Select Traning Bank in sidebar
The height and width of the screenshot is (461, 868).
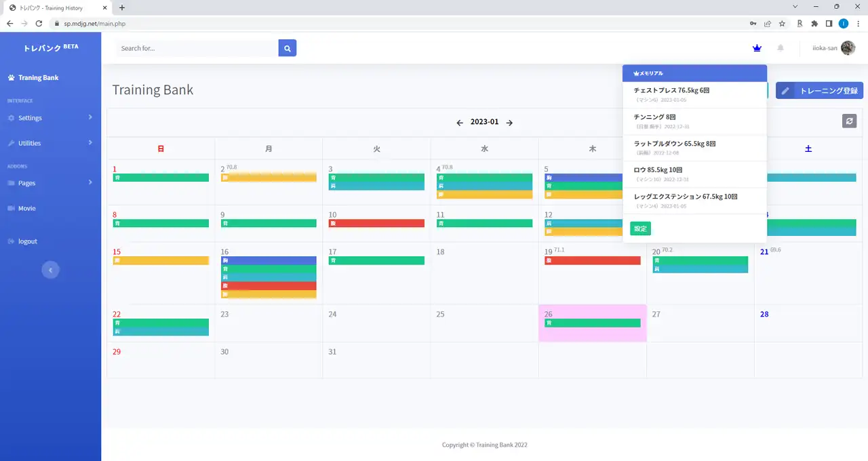(38, 77)
